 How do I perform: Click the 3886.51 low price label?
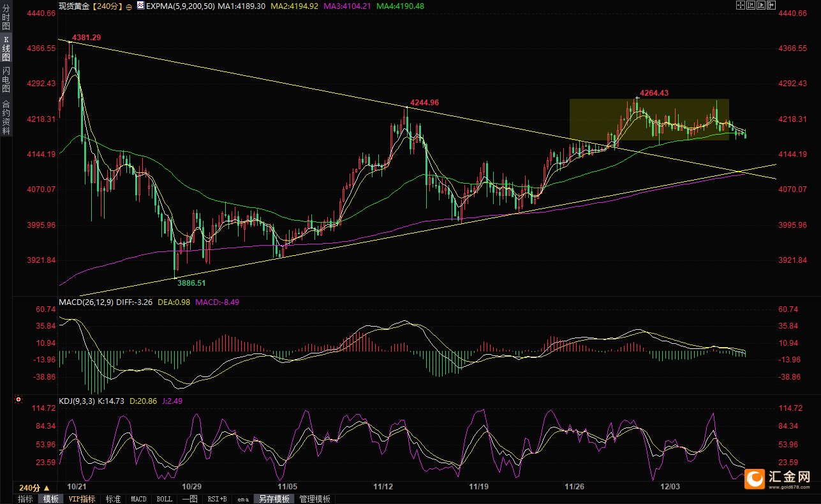(x=191, y=283)
